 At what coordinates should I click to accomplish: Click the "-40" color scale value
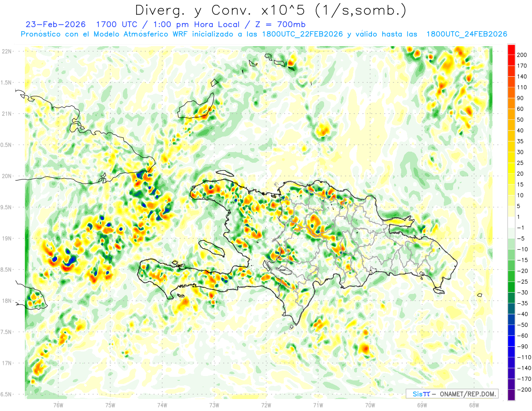coord(523,314)
